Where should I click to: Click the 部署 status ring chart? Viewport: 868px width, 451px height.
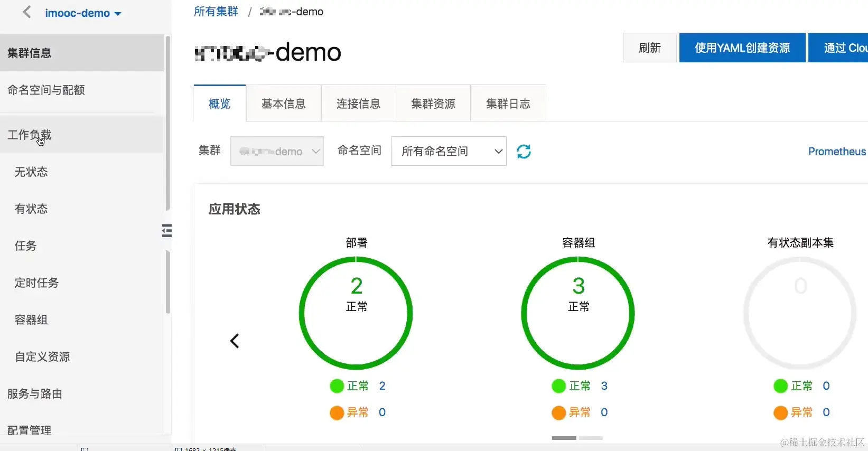356,313
